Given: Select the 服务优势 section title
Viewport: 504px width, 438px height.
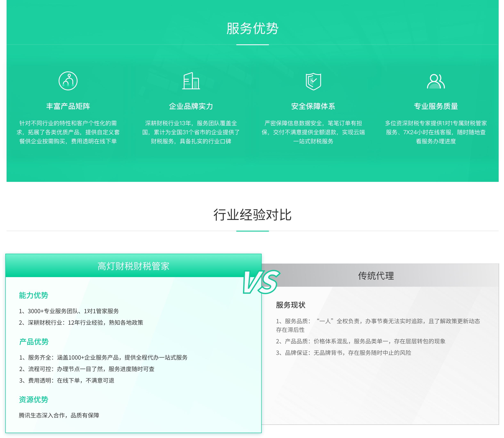Looking at the screenshot, I should [252, 28].
